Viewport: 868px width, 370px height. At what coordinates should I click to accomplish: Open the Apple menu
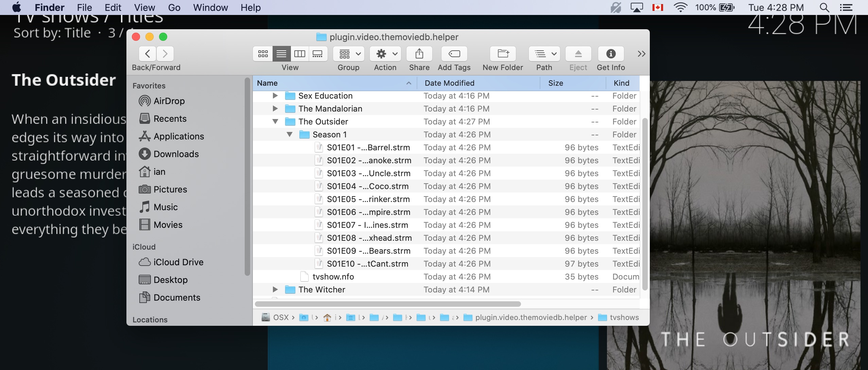pyautogui.click(x=16, y=7)
